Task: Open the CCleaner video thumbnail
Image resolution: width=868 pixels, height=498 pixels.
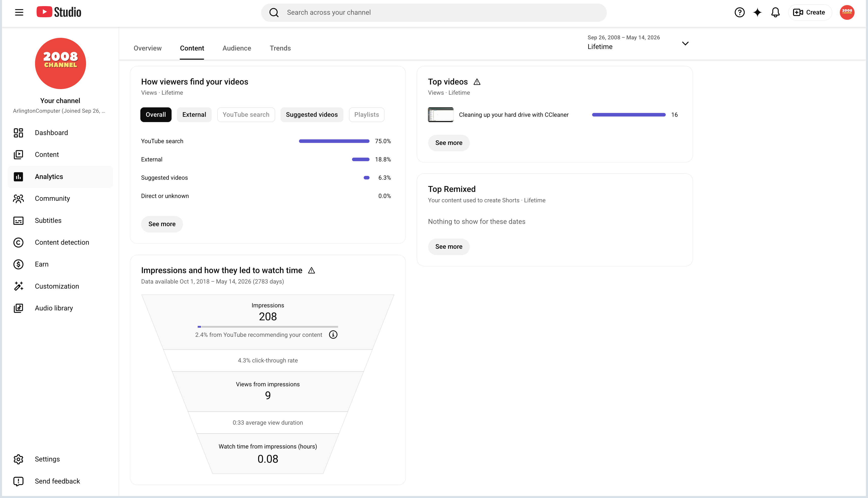Action: [x=441, y=114]
